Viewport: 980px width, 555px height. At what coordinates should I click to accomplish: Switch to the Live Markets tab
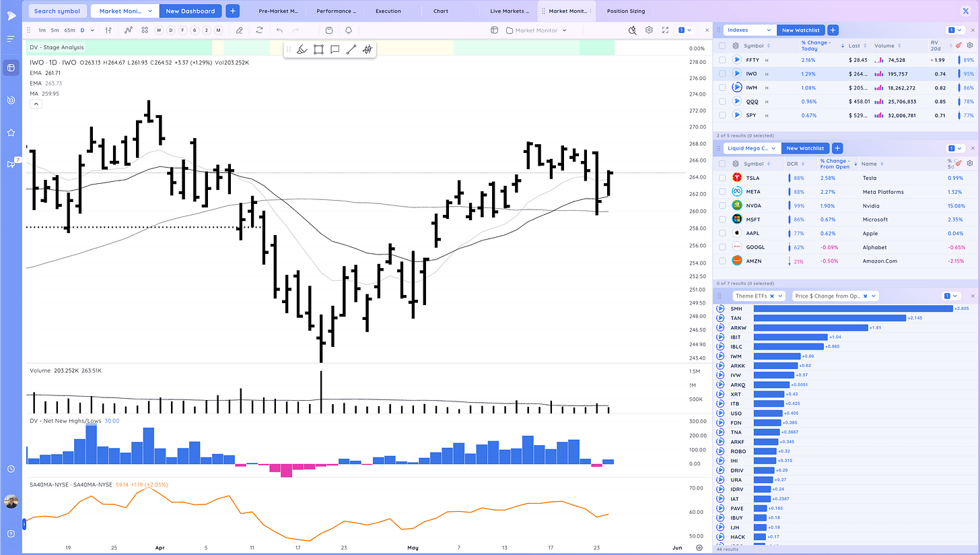point(509,11)
